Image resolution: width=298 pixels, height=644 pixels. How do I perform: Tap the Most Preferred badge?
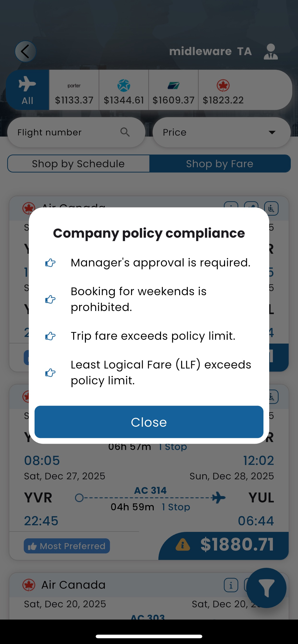[67, 546]
